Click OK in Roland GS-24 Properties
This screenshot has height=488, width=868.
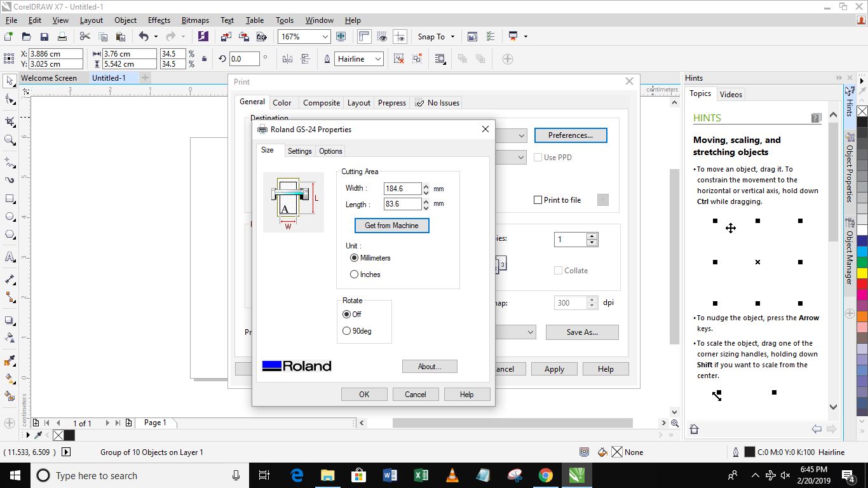click(364, 395)
